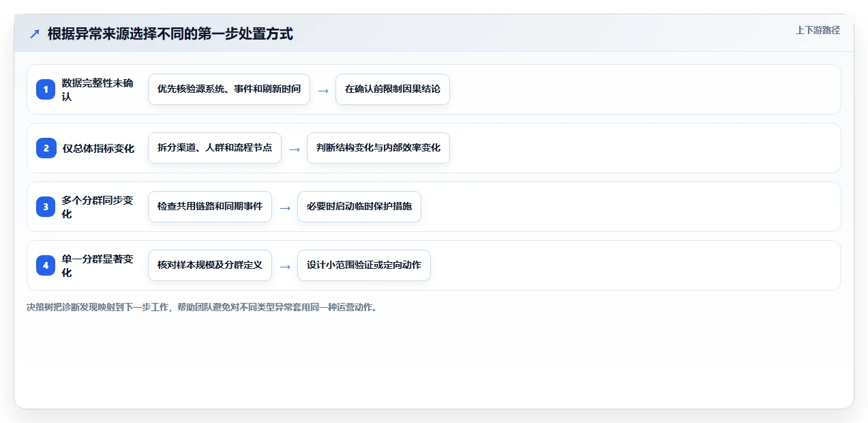
Task: Click the 仅总体指标变化 row label
Action: (x=98, y=148)
